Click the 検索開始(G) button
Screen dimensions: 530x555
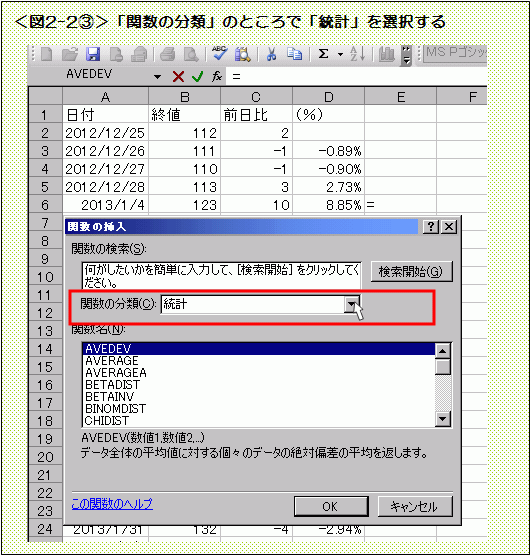(x=411, y=271)
